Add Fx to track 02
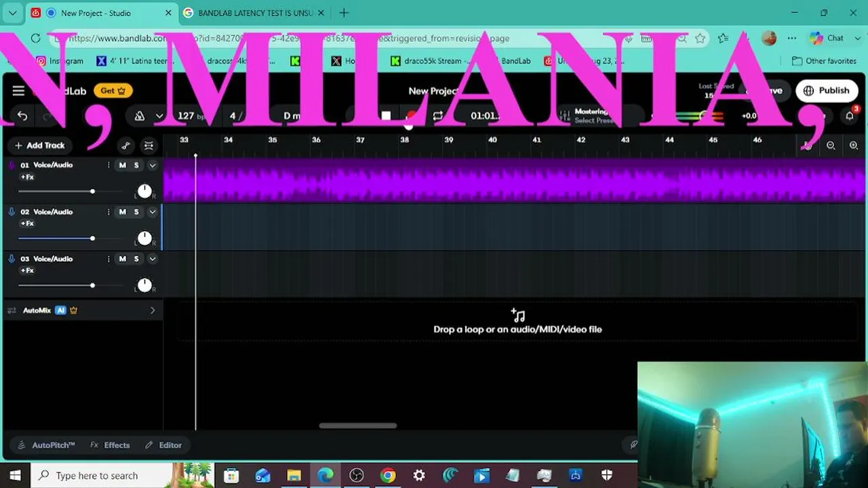 pyautogui.click(x=27, y=224)
